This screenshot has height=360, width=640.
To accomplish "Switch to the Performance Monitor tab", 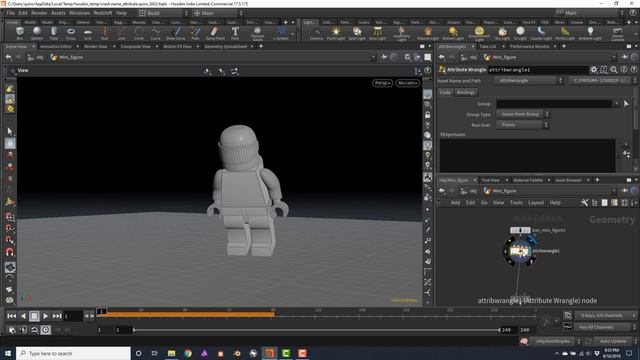I will click(530, 47).
